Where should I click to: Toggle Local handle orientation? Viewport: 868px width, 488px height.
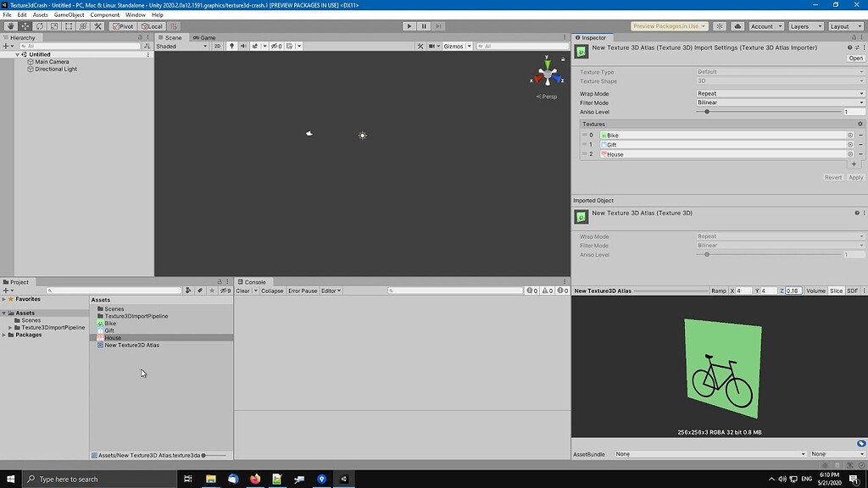[153, 25]
